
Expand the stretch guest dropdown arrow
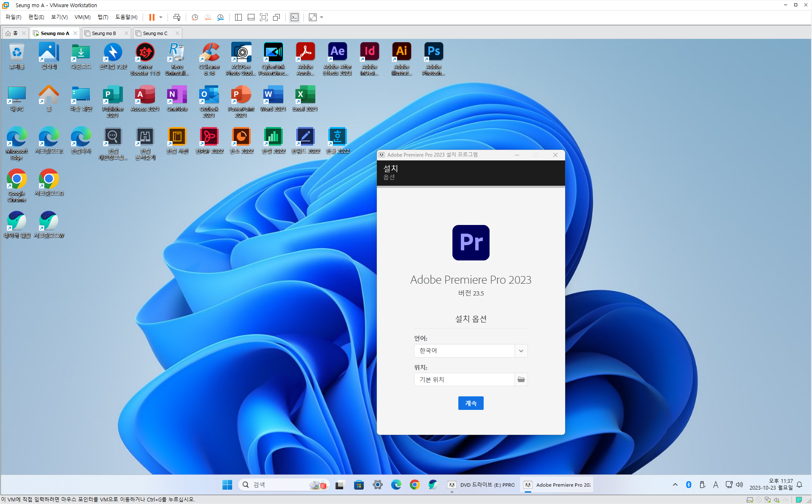(322, 17)
